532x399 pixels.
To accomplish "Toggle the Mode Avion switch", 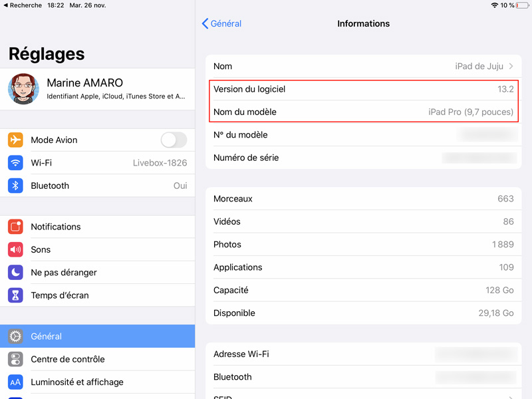I will pos(174,140).
